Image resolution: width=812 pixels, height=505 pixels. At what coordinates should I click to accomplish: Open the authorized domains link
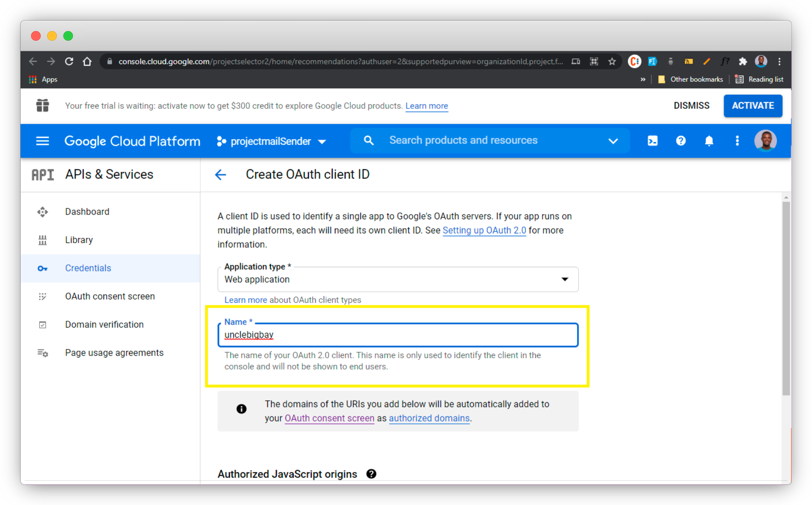(x=429, y=418)
